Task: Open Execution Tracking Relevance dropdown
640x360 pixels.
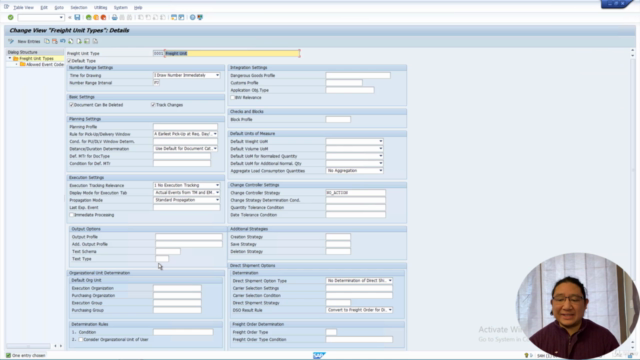Action: coord(218,185)
